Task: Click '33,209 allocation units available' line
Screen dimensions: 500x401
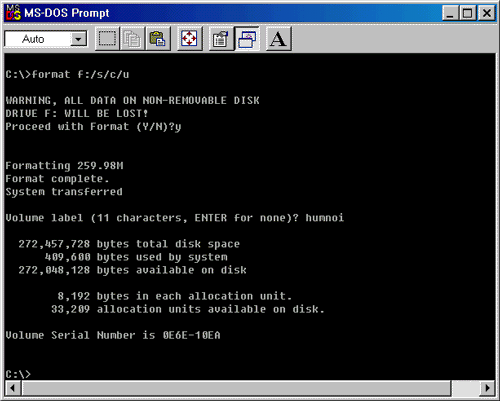Action: [188, 309]
